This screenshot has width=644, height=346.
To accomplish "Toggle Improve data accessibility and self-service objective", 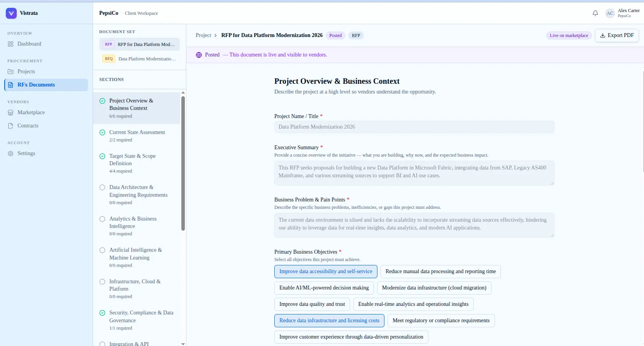I will point(326,272).
